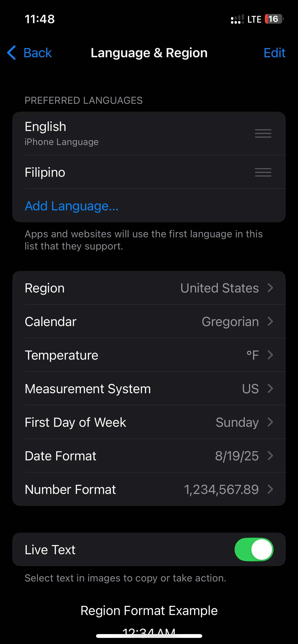Open the Date Format options

149,456
